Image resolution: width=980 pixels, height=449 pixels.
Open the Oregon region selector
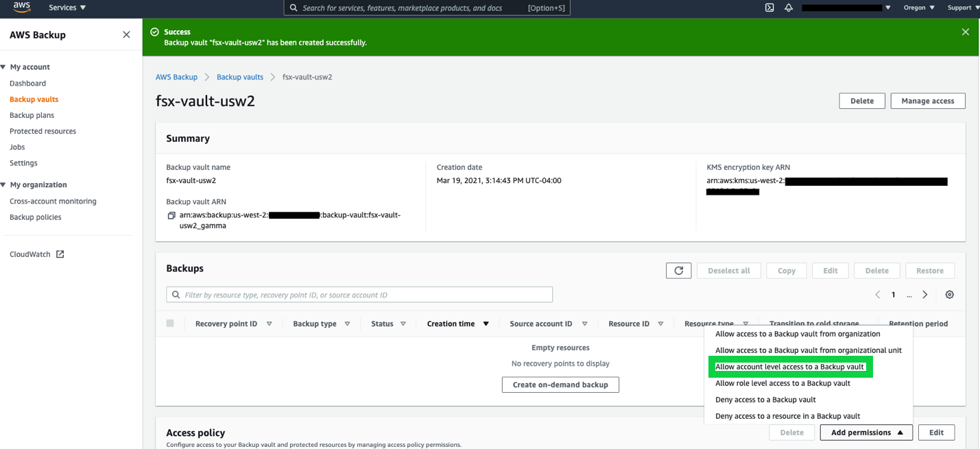[918, 8]
